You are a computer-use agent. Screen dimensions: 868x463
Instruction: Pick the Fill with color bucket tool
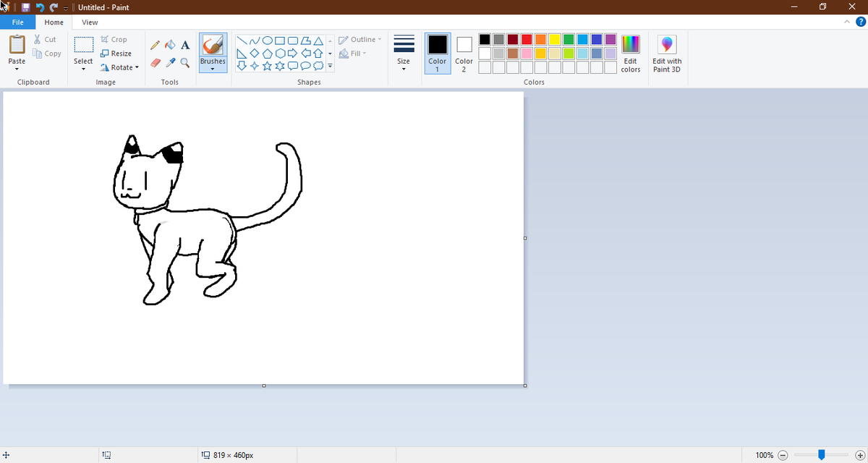pos(170,45)
